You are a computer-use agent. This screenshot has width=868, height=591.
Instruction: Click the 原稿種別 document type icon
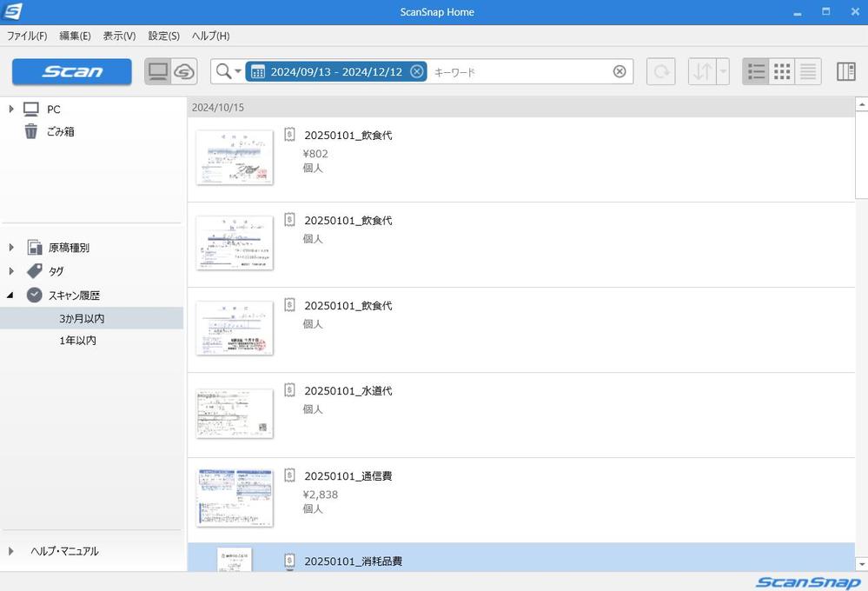tap(35, 247)
